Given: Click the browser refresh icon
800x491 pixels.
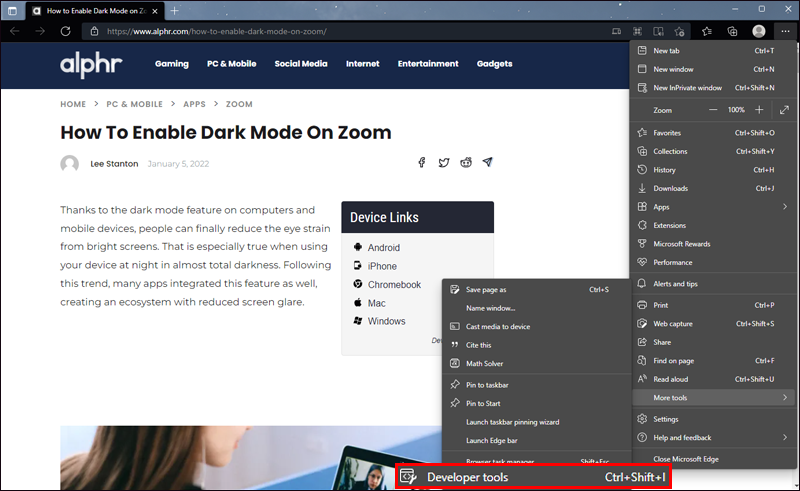Looking at the screenshot, I should pyautogui.click(x=65, y=31).
